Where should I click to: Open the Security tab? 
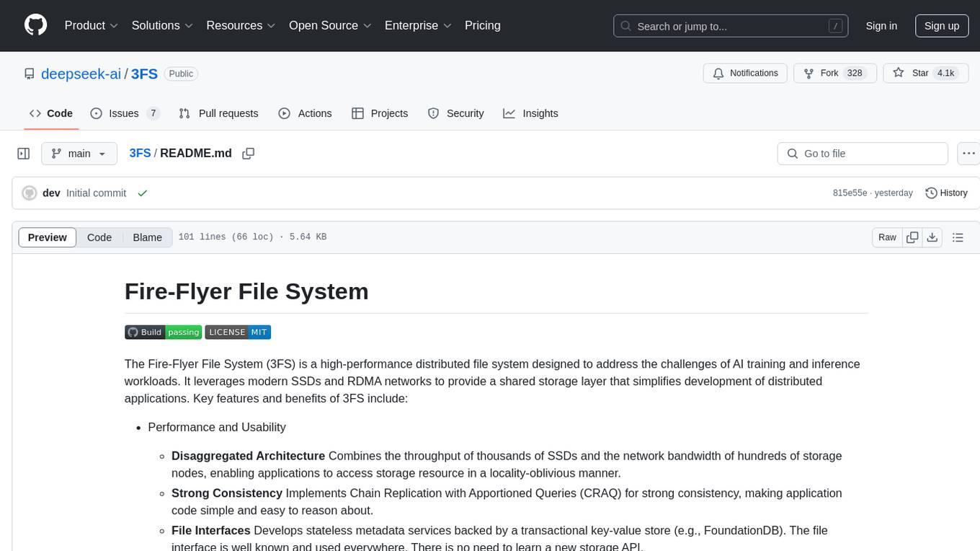coord(456,113)
